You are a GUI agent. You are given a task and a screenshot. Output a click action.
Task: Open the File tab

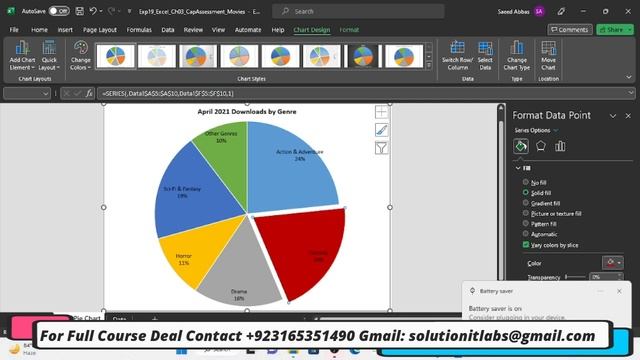click(14, 30)
